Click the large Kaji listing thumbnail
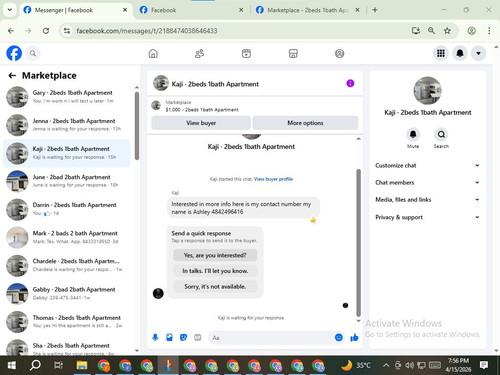The image size is (500, 375). (427, 91)
